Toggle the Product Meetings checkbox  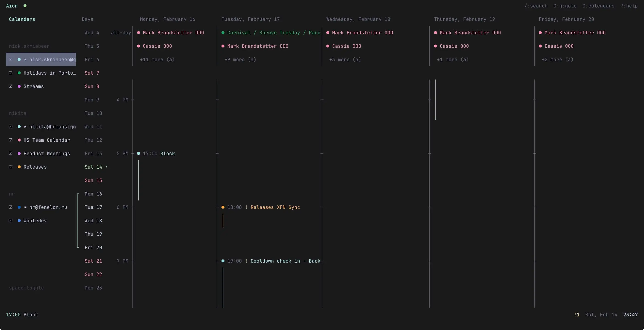pyautogui.click(x=11, y=153)
